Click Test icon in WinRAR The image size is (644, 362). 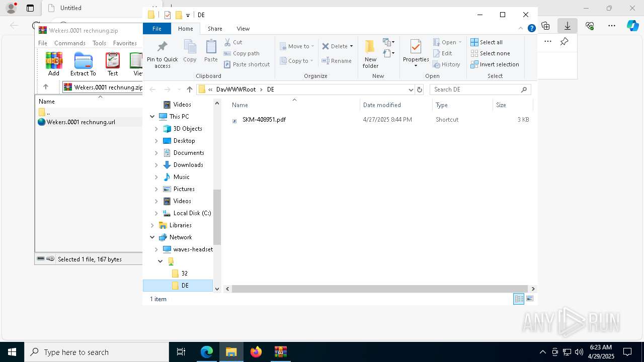(113, 64)
